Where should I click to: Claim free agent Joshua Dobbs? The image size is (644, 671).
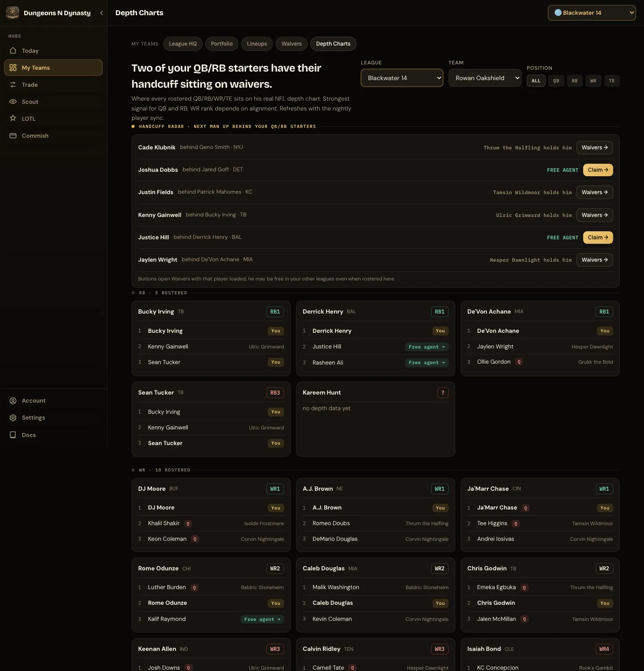click(x=598, y=170)
